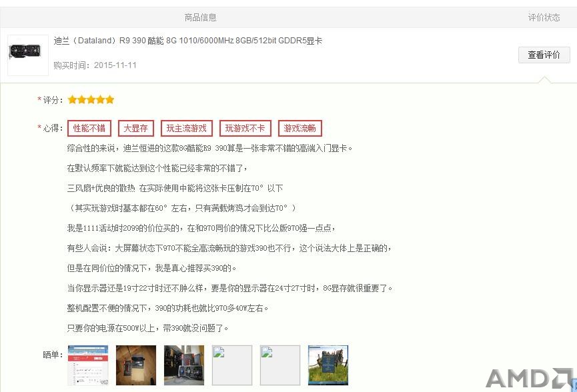Click the third rating star
Screen dimensions: 577x392
coord(91,99)
